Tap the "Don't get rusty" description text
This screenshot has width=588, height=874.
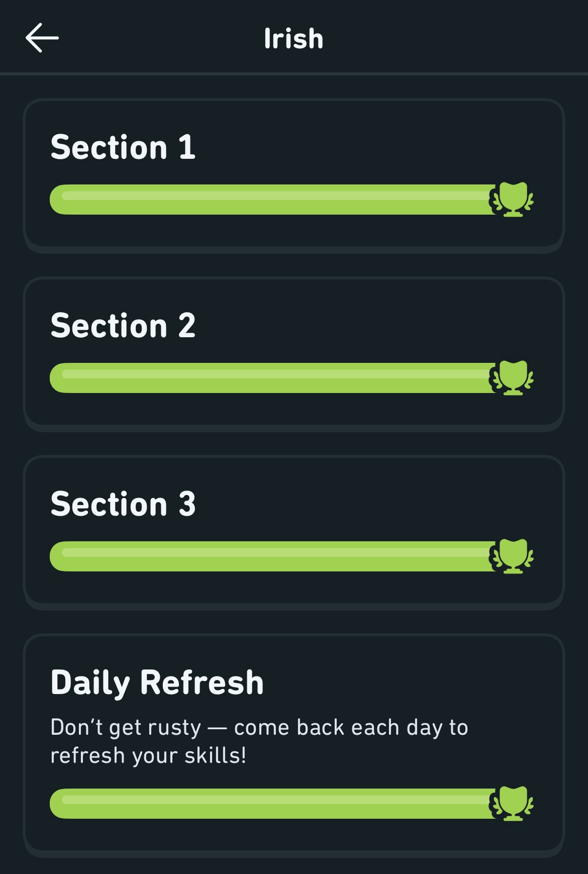coord(259,728)
